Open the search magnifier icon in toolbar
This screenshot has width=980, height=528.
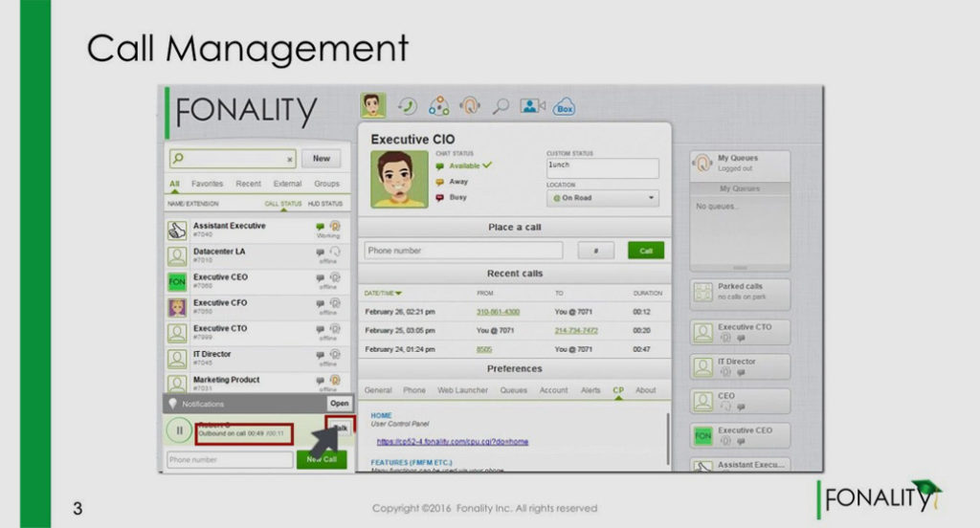click(x=501, y=107)
